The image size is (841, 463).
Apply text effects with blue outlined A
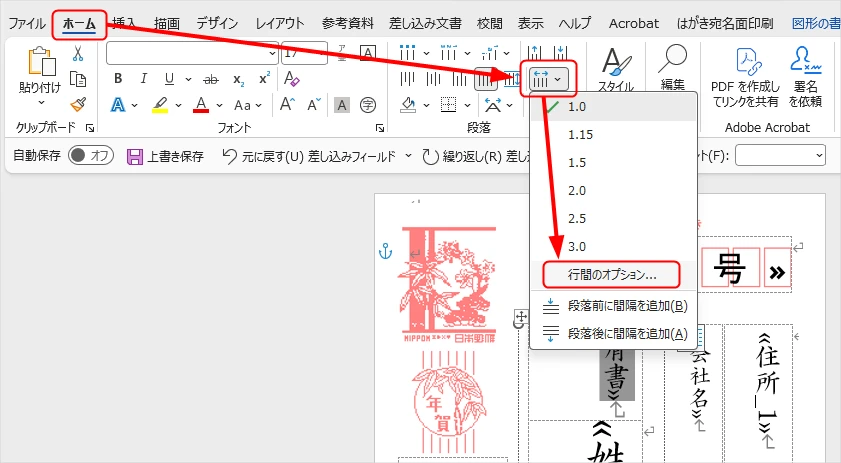(x=117, y=105)
